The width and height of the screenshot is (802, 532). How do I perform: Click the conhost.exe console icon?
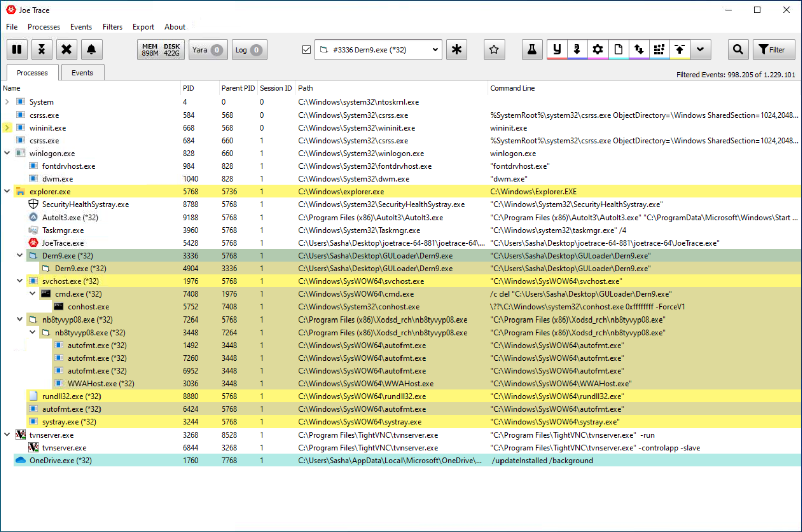click(x=59, y=306)
